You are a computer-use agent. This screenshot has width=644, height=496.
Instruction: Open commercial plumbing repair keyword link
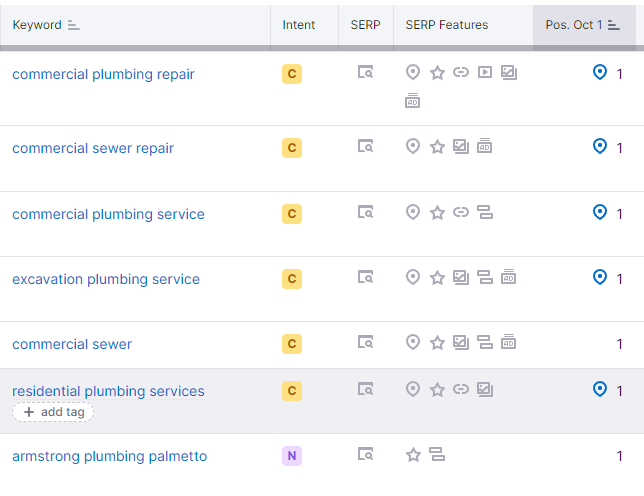[x=103, y=74]
